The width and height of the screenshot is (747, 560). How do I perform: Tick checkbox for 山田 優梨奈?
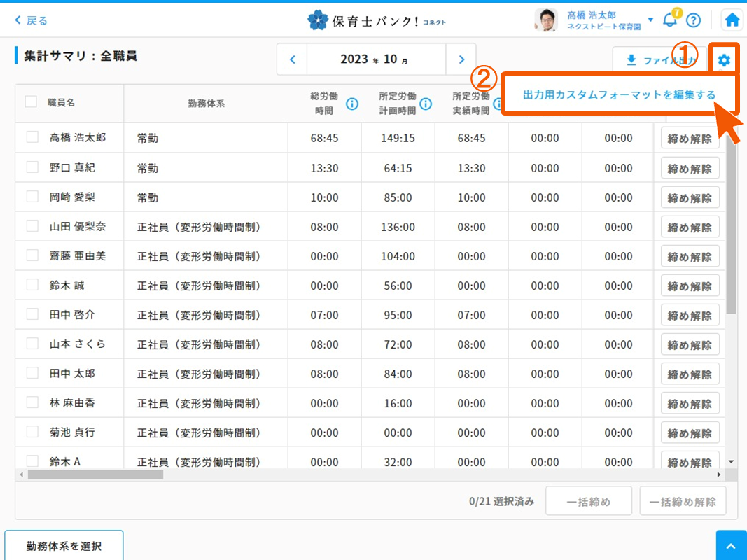click(32, 226)
